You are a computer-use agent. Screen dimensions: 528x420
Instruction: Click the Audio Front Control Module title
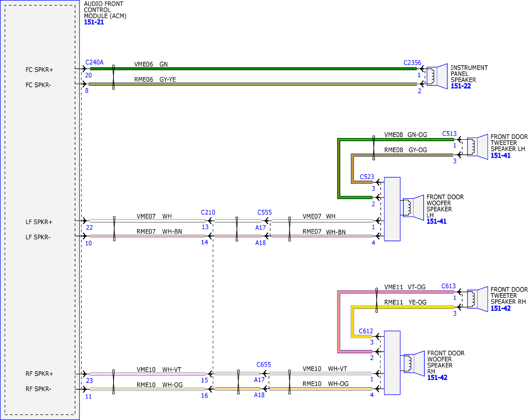[x=105, y=10]
